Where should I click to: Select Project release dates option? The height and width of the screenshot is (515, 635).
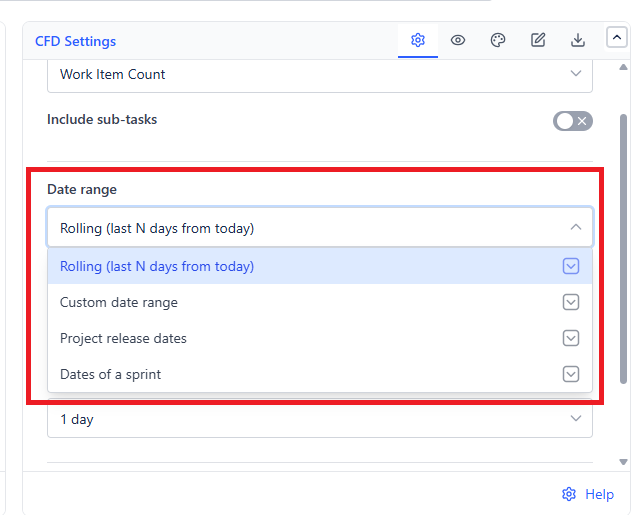(x=320, y=338)
